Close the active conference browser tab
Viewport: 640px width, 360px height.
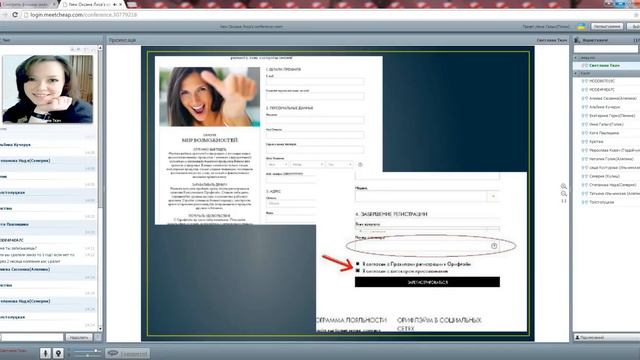120,4
